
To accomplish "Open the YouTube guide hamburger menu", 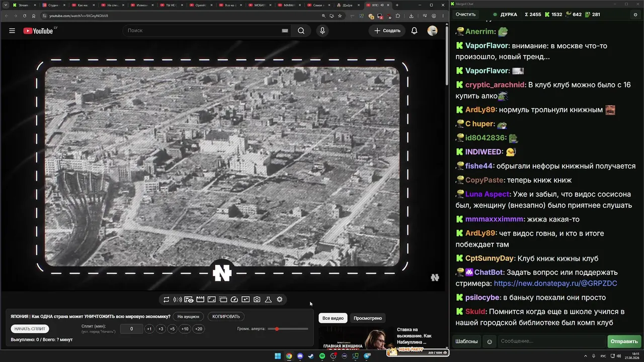I will click(12, 31).
